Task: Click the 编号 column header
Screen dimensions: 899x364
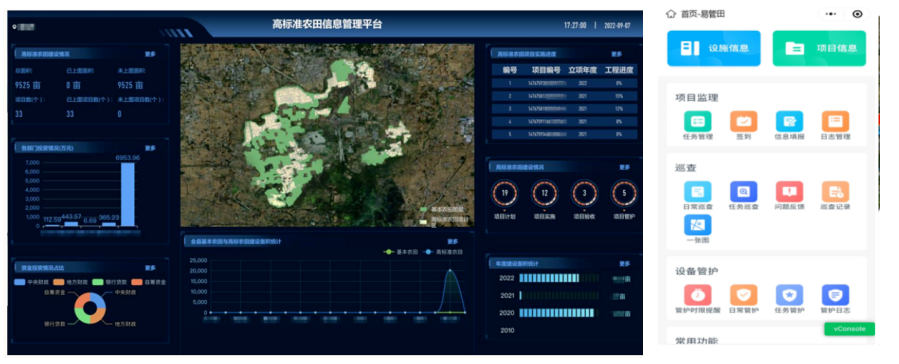Action: click(x=510, y=70)
